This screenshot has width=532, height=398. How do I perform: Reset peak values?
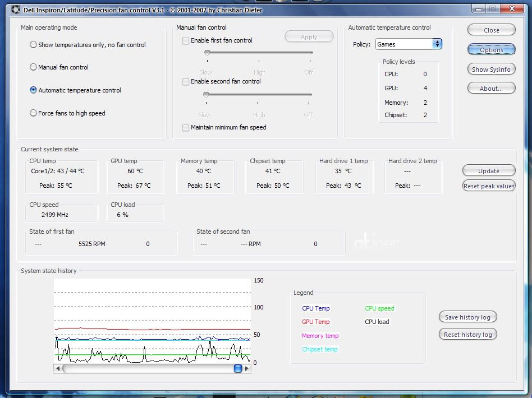pos(489,186)
